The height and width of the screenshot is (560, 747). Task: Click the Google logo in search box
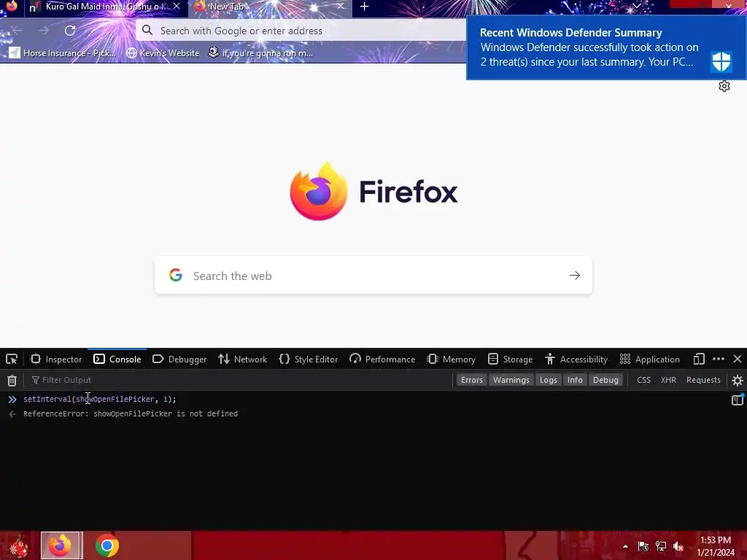coord(176,275)
